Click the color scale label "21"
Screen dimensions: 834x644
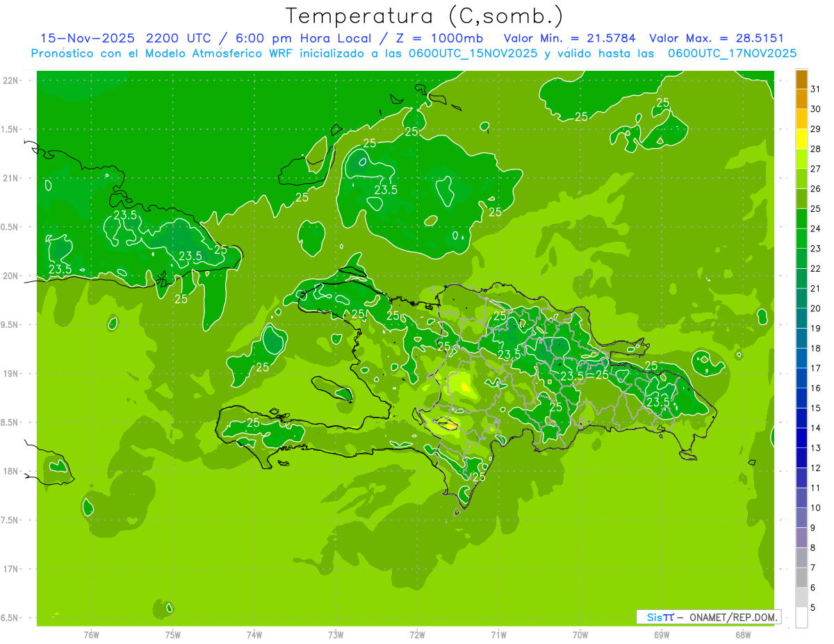coord(816,288)
